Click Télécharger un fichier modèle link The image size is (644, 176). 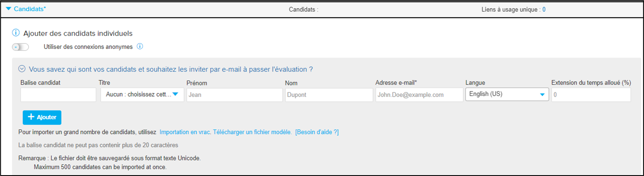point(253,132)
